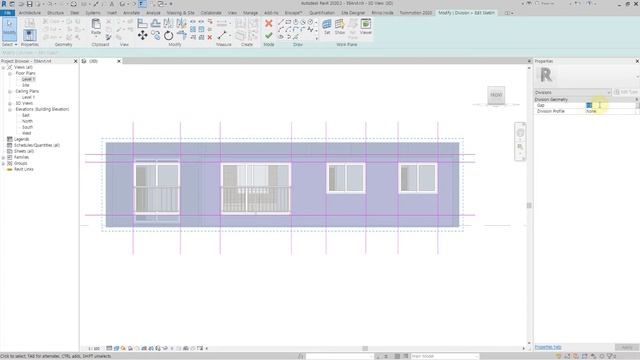Finish edit mode with green checkmark
Viewport: 640px width, 360px height.
269,36
